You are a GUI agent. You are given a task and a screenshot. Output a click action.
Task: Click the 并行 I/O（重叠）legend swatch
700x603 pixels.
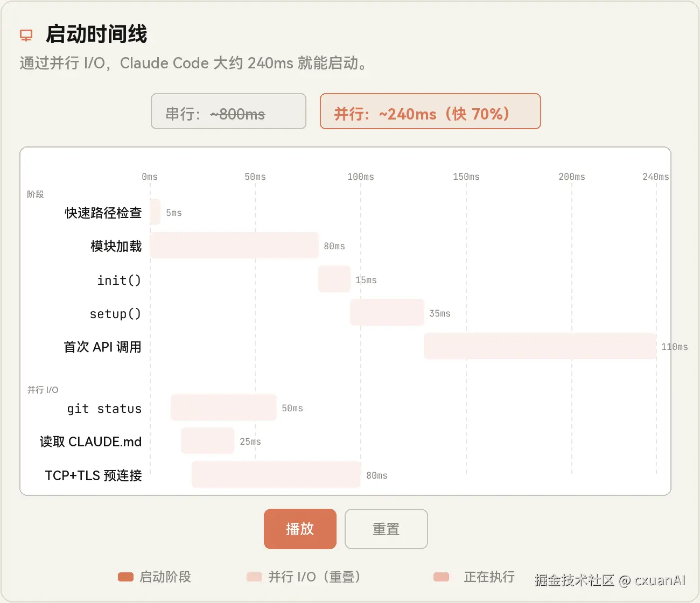coord(254,577)
